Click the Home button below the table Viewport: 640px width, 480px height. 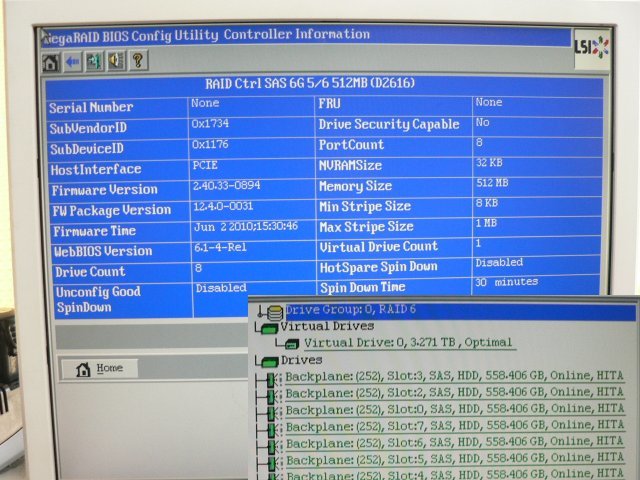[x=99, y=369]
